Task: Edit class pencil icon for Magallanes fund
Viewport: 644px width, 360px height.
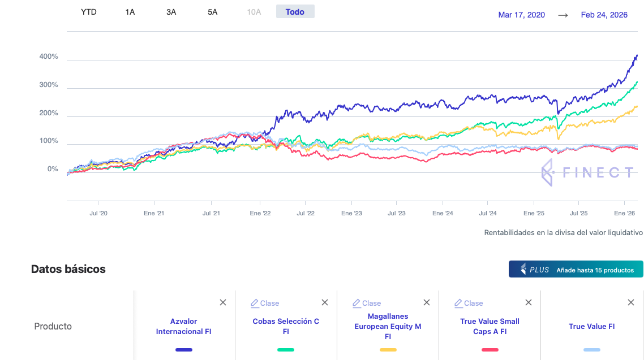Action: click(x=357, y=303)
